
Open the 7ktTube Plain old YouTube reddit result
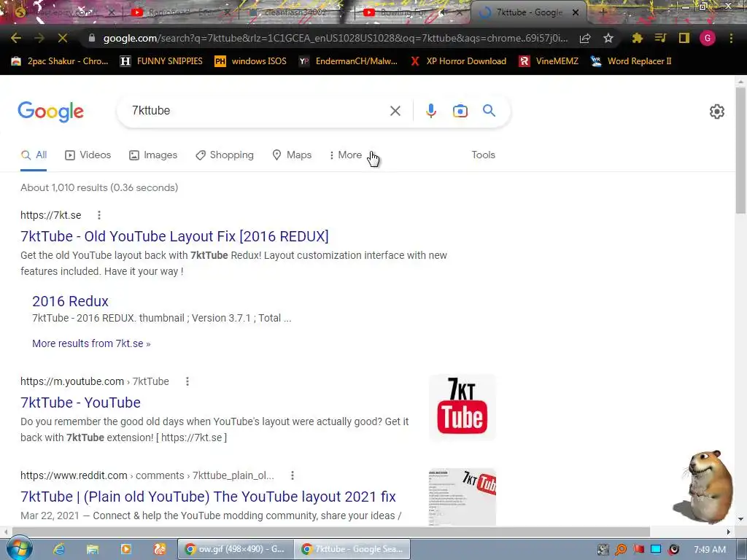pyautogui.click(x=208, y=497)
